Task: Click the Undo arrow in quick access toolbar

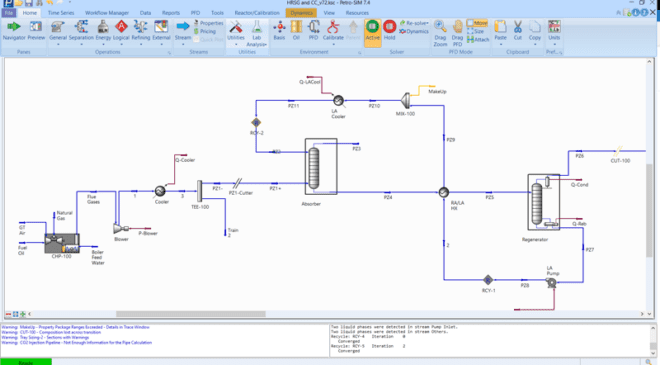Action: (x=50, y=3)
